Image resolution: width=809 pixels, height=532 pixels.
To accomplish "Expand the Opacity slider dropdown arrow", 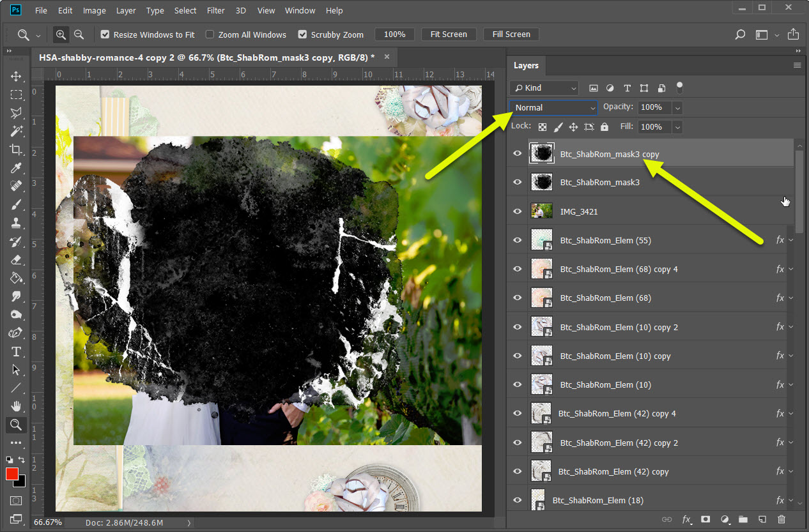I will tap(677, 107).
